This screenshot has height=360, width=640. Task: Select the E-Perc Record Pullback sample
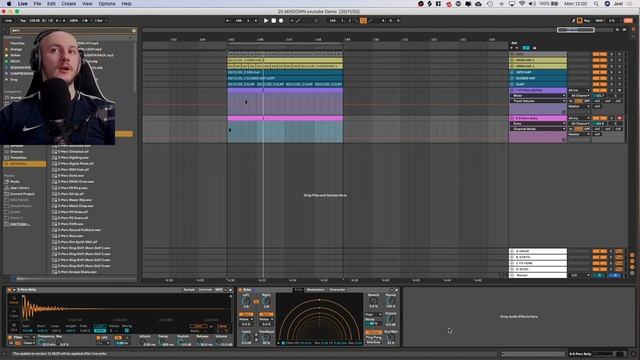[80, 230]
